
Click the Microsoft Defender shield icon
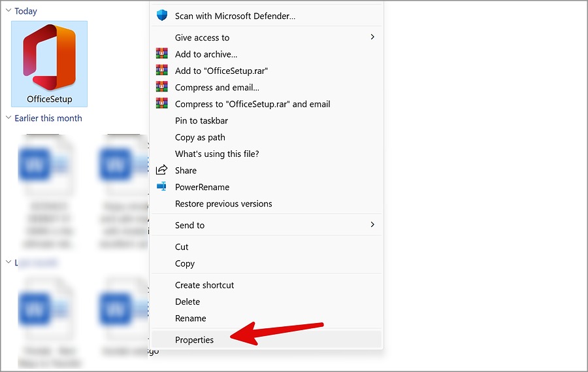coord(162,16)
